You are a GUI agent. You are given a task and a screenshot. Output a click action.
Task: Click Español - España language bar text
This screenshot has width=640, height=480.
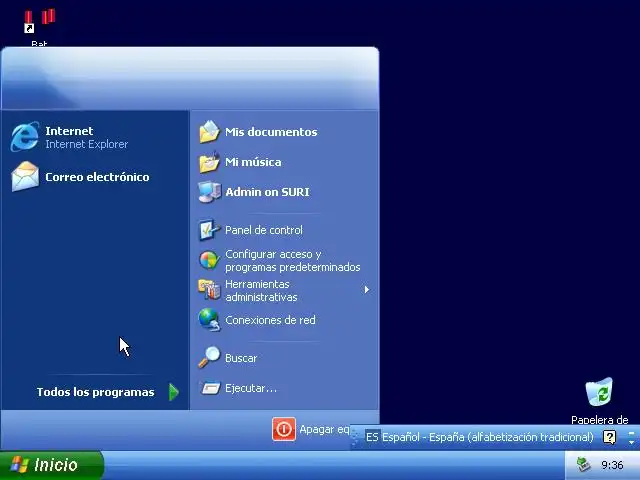coord(487,437)
